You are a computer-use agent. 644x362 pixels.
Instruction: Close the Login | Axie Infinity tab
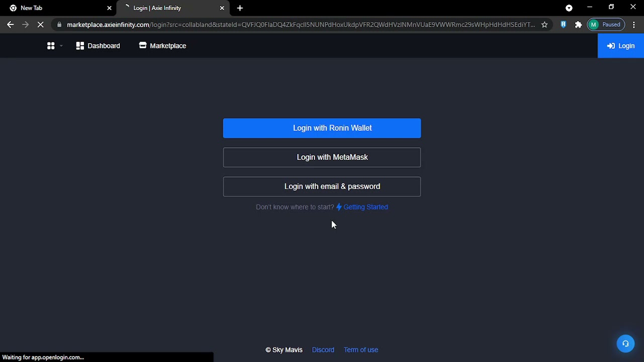coord(222,8)
